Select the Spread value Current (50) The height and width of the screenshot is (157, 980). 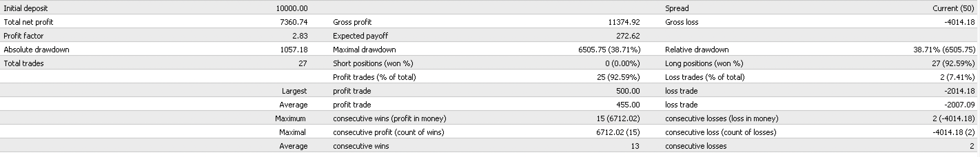tap(953, 8)
